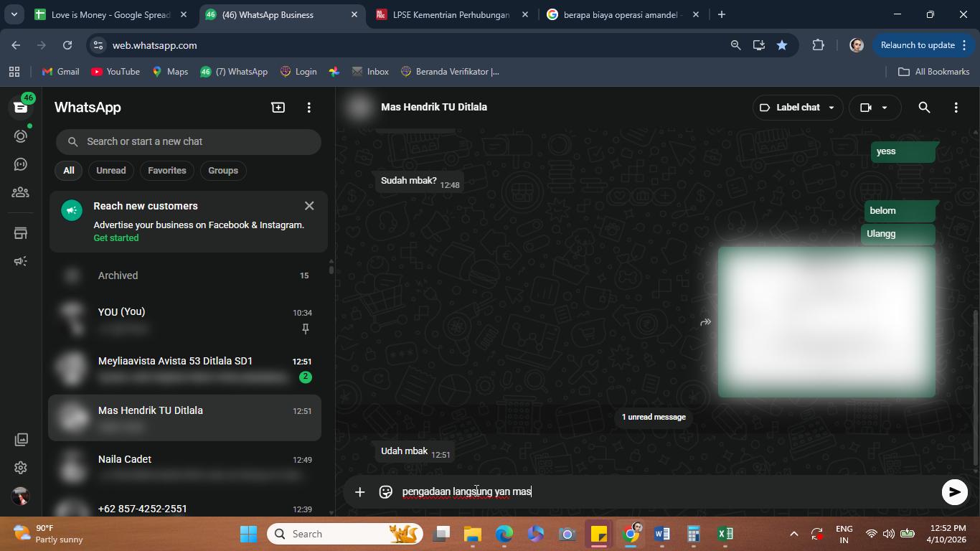
Task: Click the zoom magnifier in address bar
Action: pos(735,45)
